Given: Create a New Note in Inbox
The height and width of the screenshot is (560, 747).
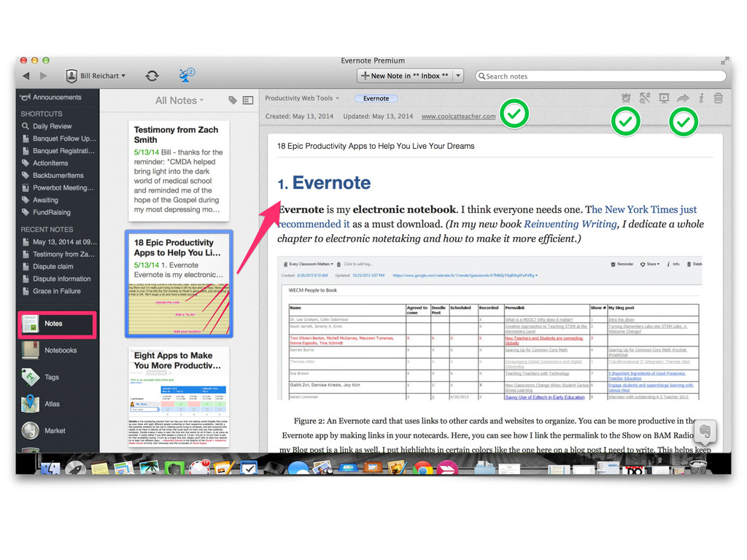Looking at the screenshot, I should 404,76.
